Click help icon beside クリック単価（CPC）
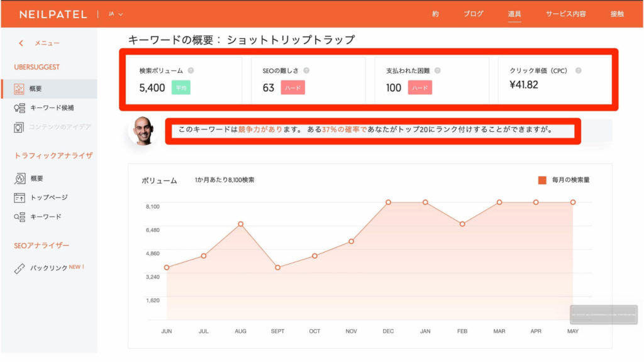Screen dimensions: 644x362 578,71
